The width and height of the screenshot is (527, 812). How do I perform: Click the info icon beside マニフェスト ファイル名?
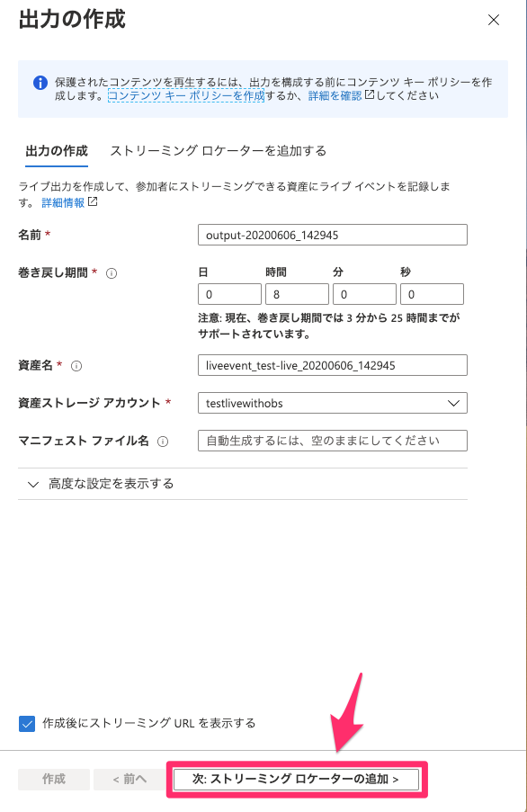pos(163,442)
